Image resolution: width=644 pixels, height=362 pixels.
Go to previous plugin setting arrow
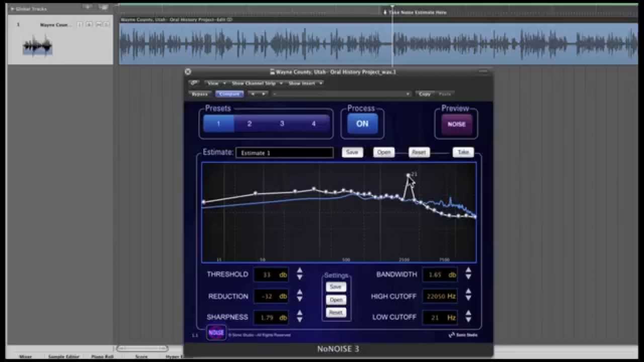252,94
